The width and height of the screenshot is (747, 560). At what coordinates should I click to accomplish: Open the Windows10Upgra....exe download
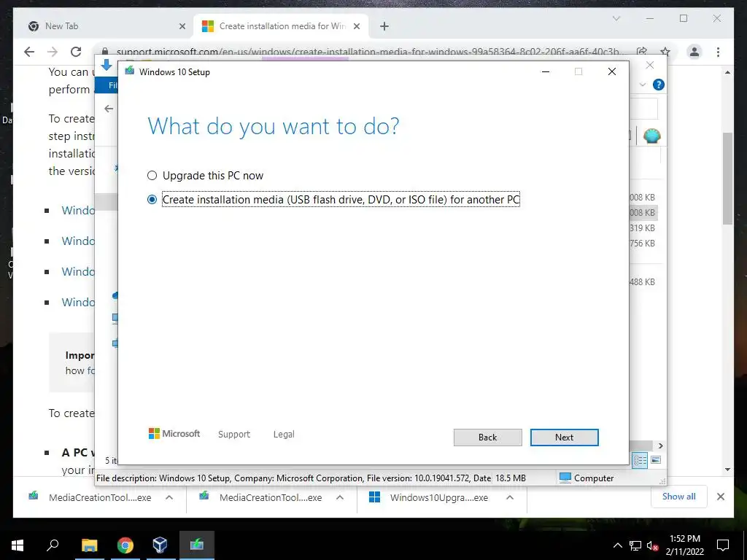(x=429, y=497)
